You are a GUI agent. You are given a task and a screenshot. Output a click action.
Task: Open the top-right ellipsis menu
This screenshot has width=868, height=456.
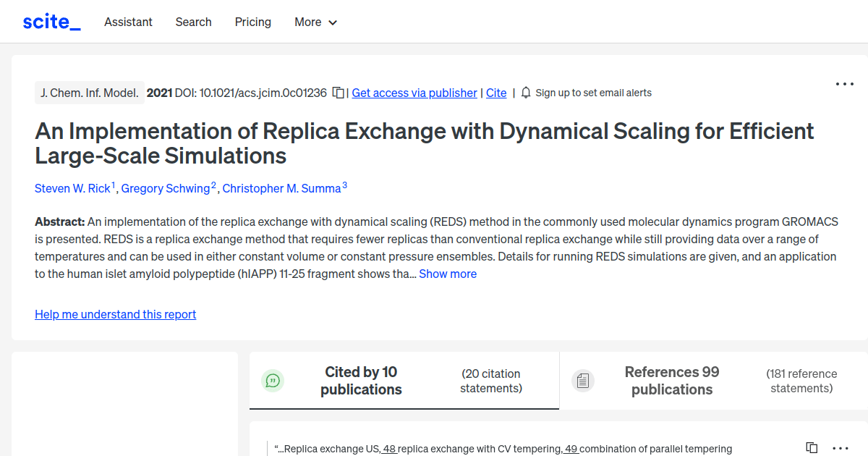pos(844,84)
